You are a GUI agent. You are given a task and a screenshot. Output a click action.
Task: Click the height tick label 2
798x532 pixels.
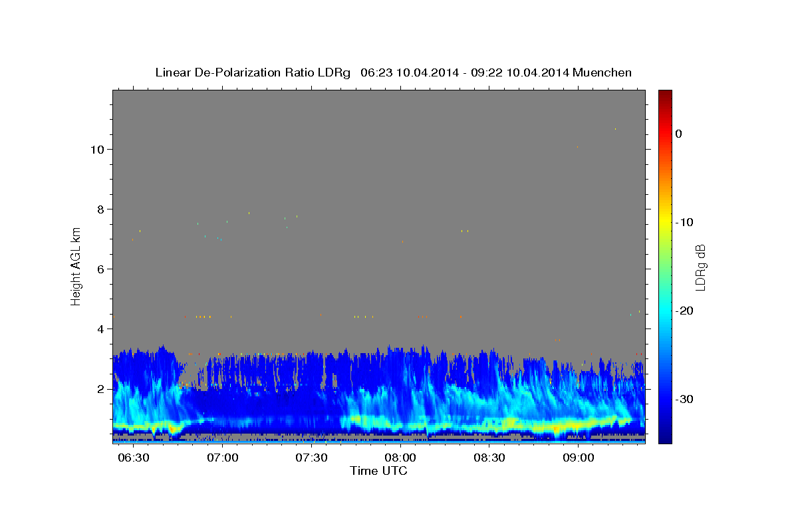[x=102, y=389]
